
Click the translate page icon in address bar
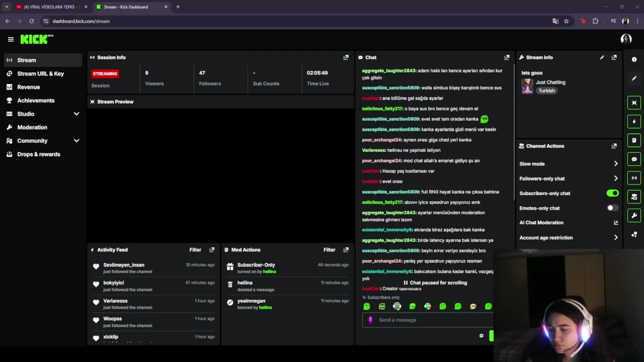tap(555, 21)
